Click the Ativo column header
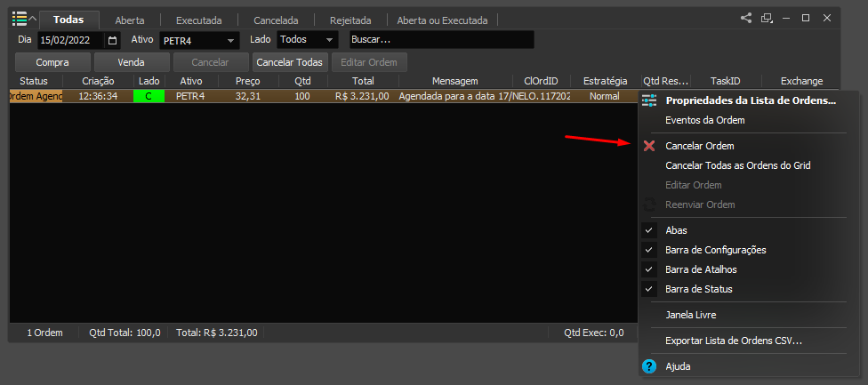The width and height of the screenshot is (868, 385). point(191,81)
